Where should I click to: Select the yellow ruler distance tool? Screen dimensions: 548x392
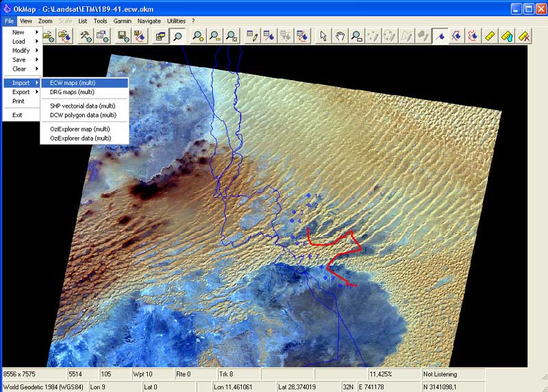(490, 36)
